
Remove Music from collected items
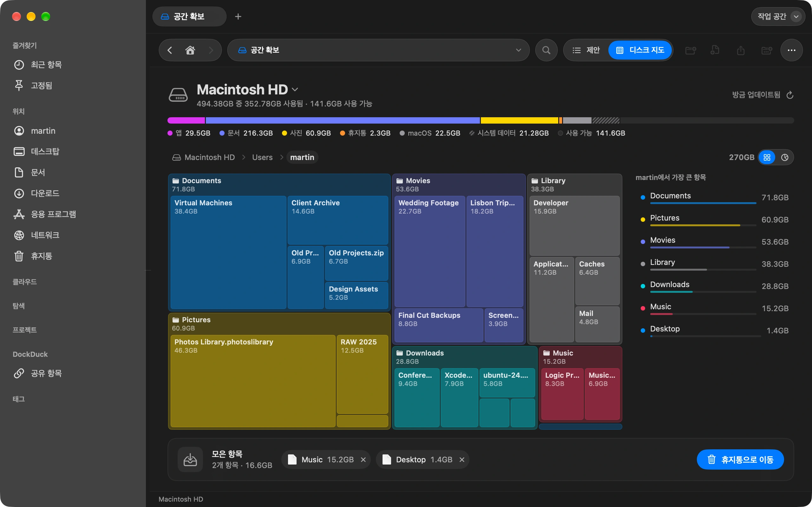363,460
